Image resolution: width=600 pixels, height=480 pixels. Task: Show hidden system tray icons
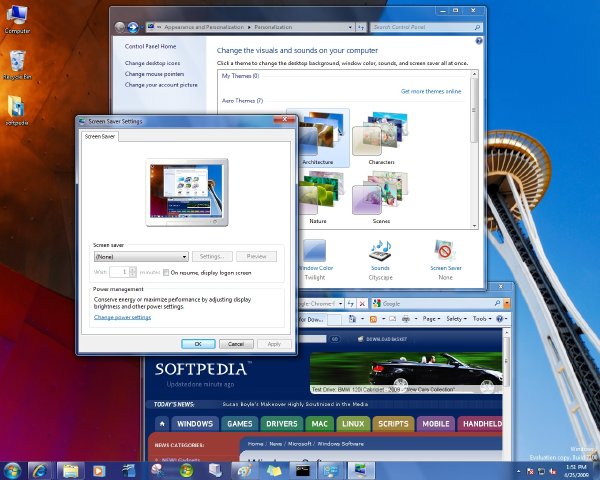[518, 472]
